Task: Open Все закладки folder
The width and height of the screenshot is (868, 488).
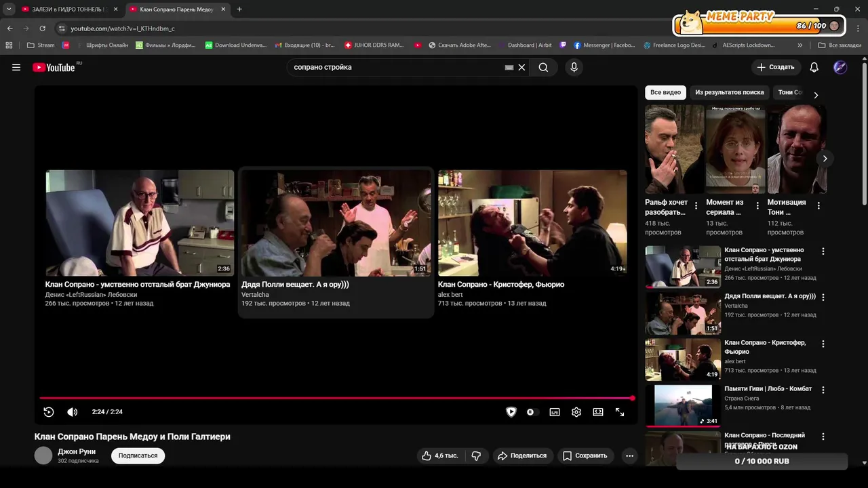Action: [840, 45]
